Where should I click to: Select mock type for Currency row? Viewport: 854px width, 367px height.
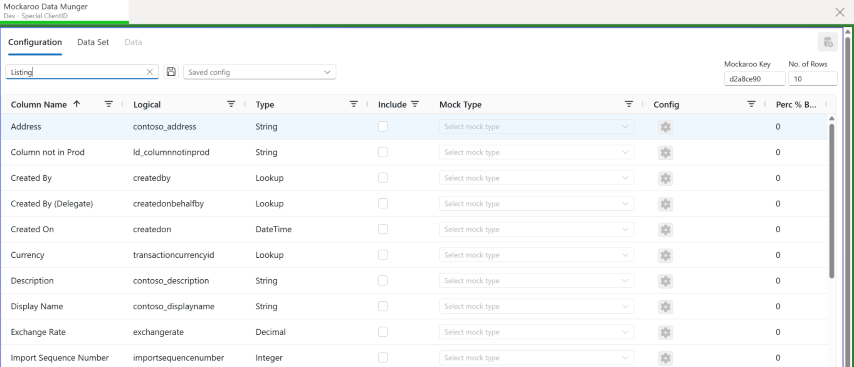(536, 255)
